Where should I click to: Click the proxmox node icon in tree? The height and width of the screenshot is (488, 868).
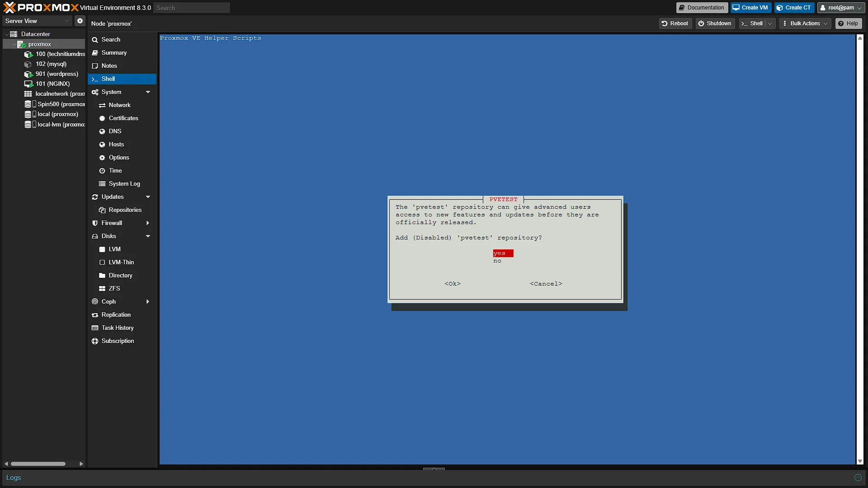point(21,44)
